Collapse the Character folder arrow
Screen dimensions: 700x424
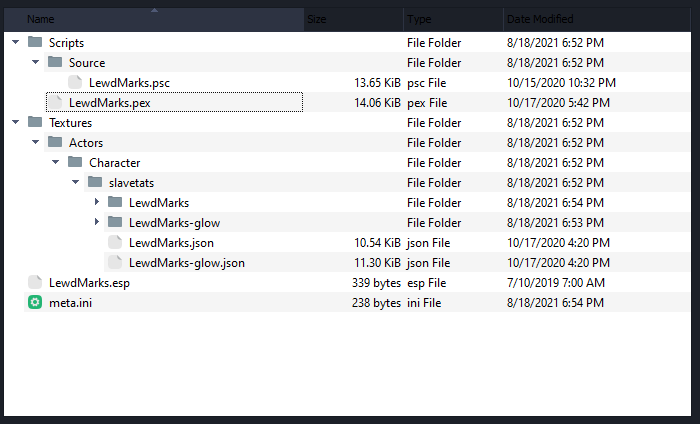[x=56, y=162]
